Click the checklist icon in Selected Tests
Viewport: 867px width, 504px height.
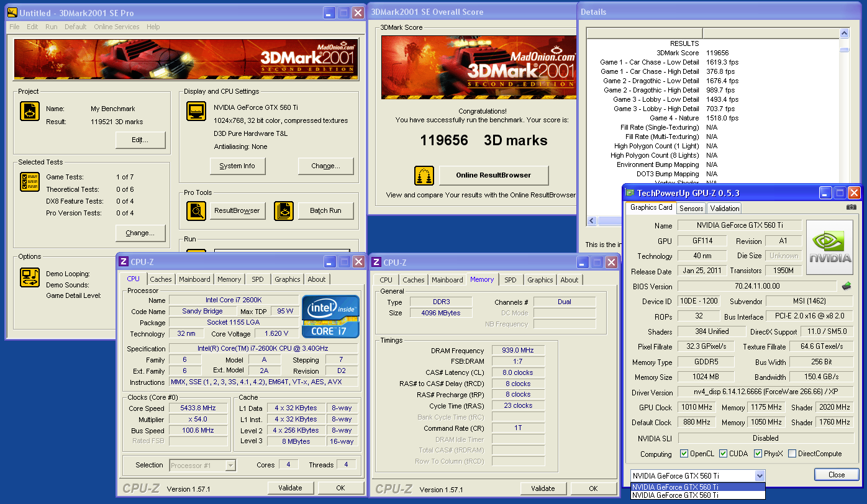[x=30, y=182]
